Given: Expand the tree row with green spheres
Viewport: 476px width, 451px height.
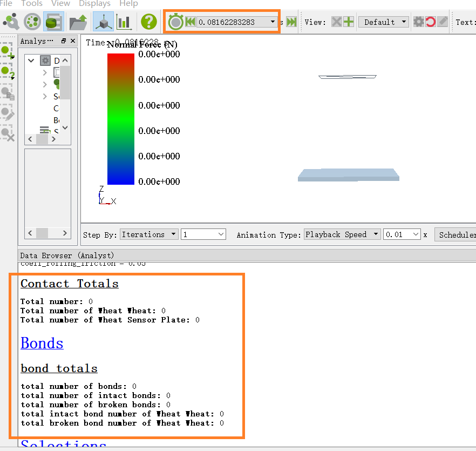Looking at the screenshot, I should point(45,84).
